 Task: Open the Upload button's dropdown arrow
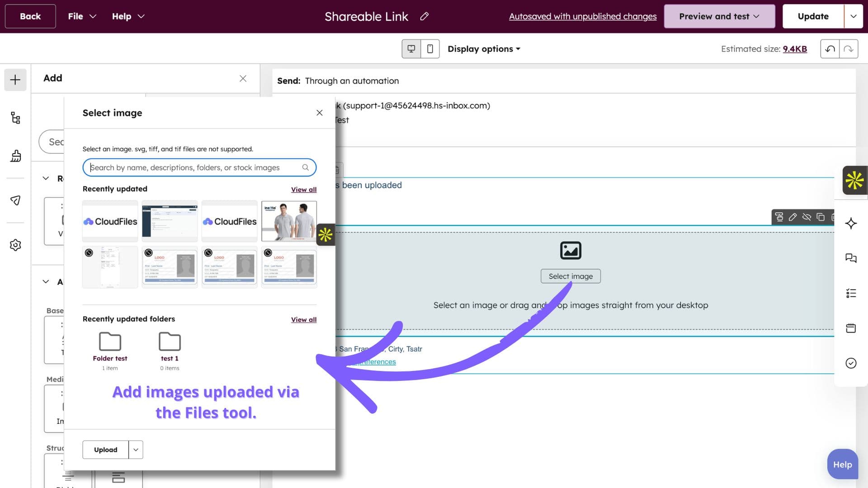coord(135,450)
